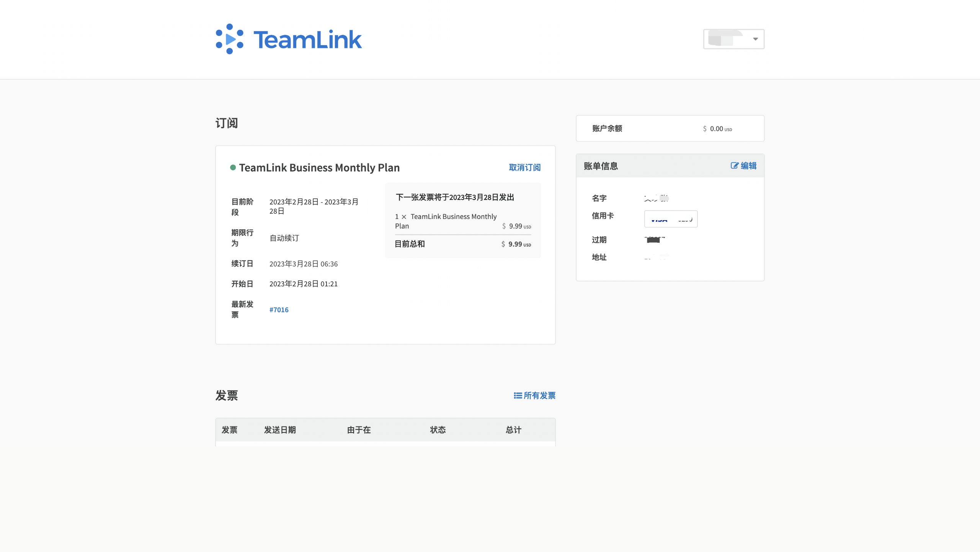The image size is (980, 552).
Task: Click the 状态 column header
Action: pos(438,430)
